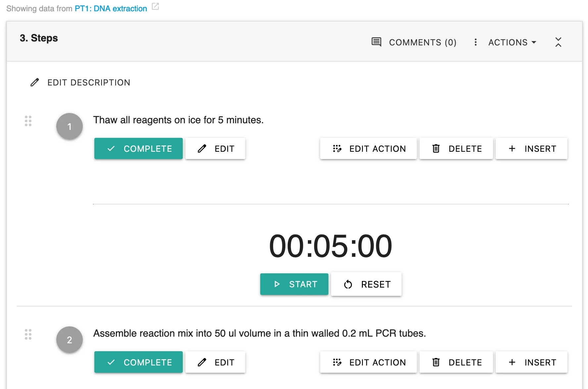Delete step 1 of the protocol
The width and height of the screenshot is (588, 389).
tap(456, 148)
